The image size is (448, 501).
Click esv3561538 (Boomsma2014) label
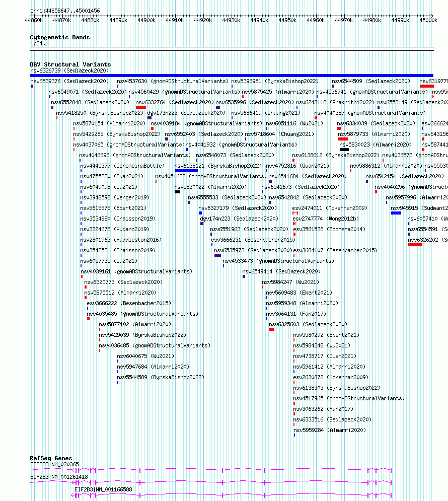329,229
